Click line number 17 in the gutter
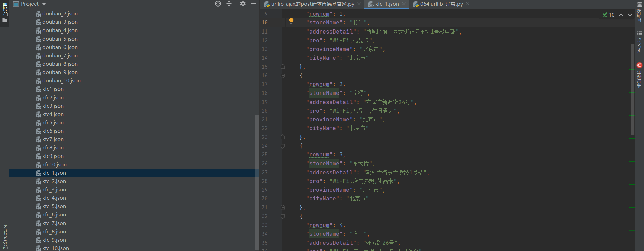This screenshot has height=251, width=644. coord(265,84)
